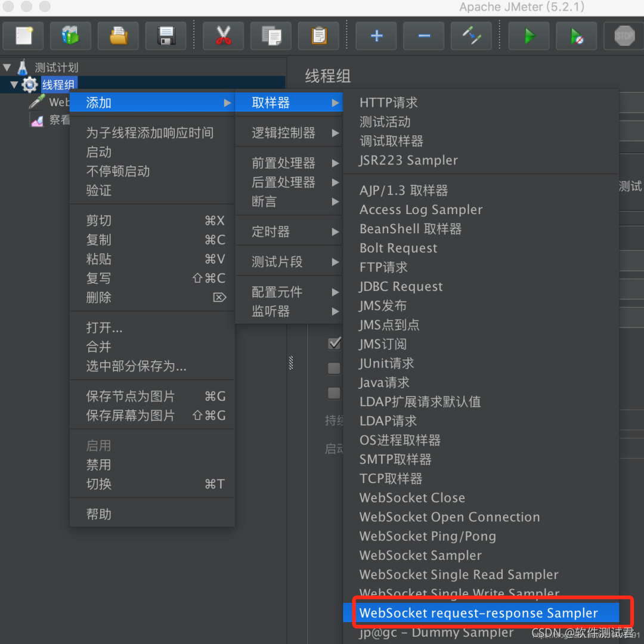Screen dimensions: 644x644
Task: Click Start no pauses icon
Action: pos(577,36)
